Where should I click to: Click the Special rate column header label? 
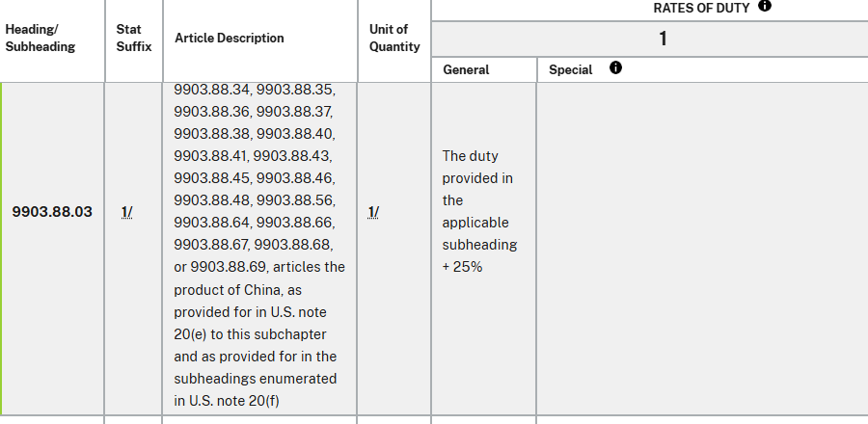(x=571, y=69)
